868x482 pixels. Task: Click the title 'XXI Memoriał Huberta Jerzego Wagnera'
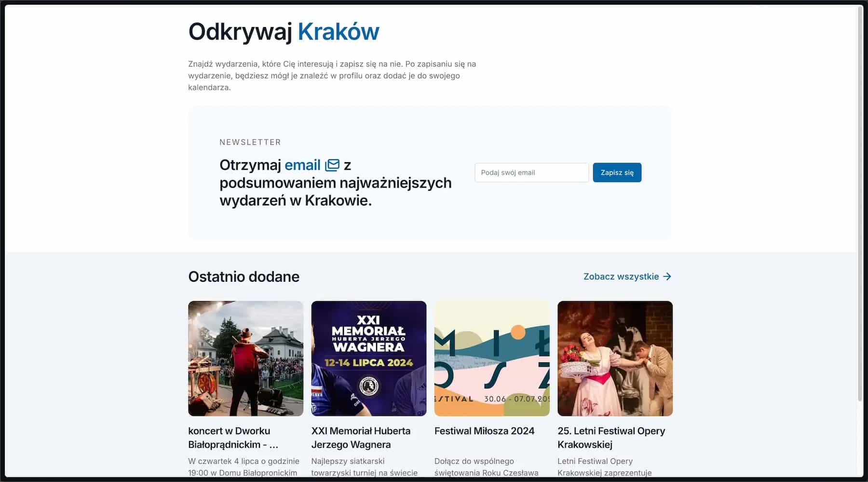pyautogui.click(x=361, y=438)
